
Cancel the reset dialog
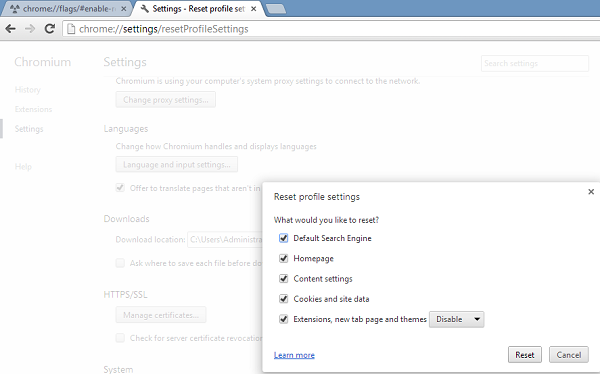[x=569, y=355]
